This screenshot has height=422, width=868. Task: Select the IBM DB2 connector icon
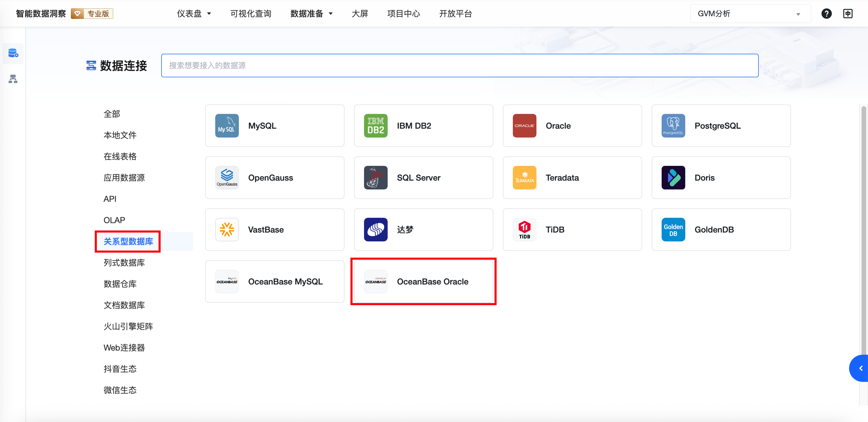pos(375,126)
